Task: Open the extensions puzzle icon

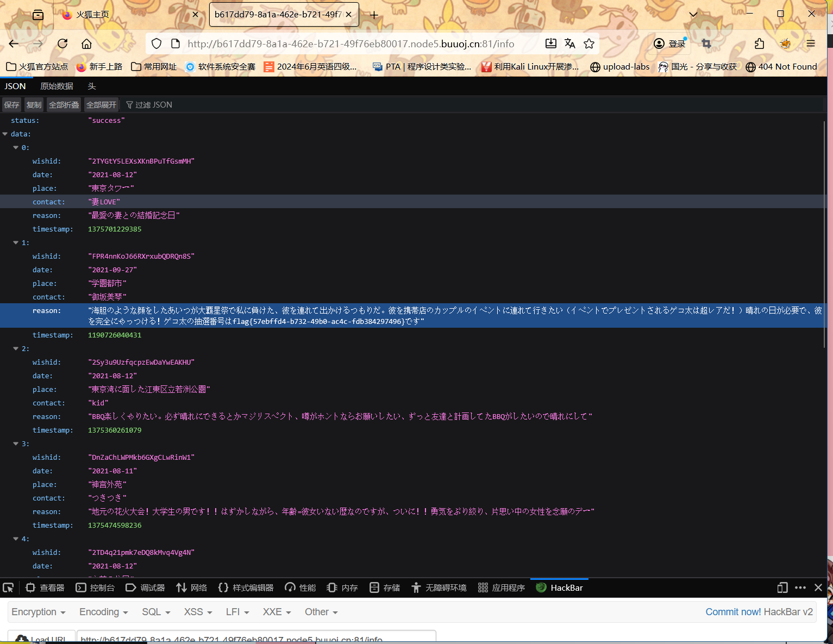Action: point(759,44)
